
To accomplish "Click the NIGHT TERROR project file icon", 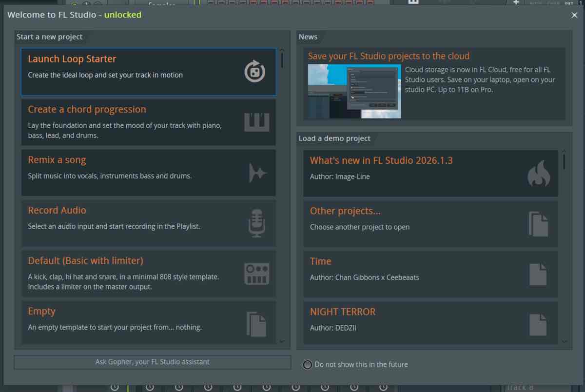I will point(538,325).
